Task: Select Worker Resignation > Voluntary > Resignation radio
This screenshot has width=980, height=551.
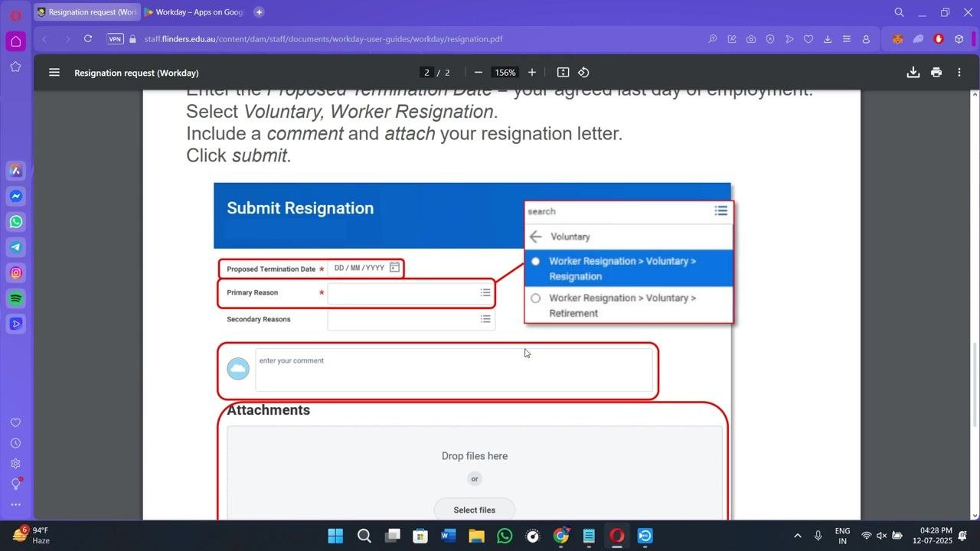Action: tap(535, 261)
